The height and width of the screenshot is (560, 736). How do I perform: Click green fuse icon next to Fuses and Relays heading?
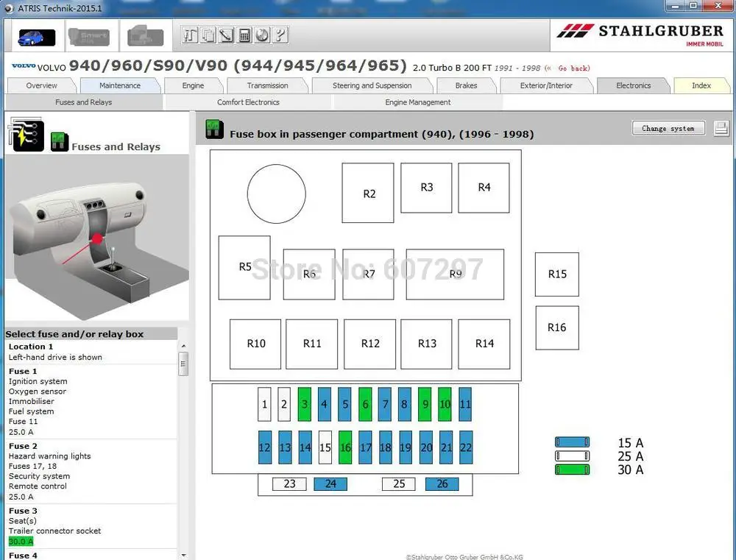click(59, 142)
